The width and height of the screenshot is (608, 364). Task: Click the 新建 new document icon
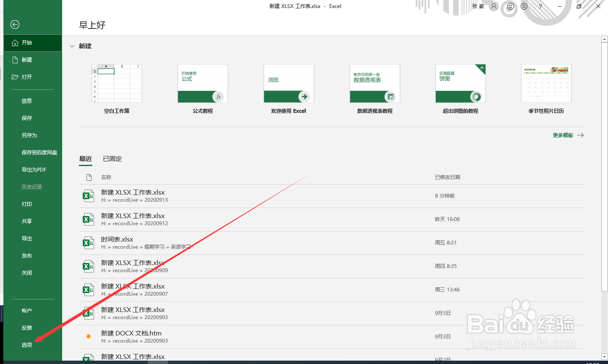[x=15, y=60]
